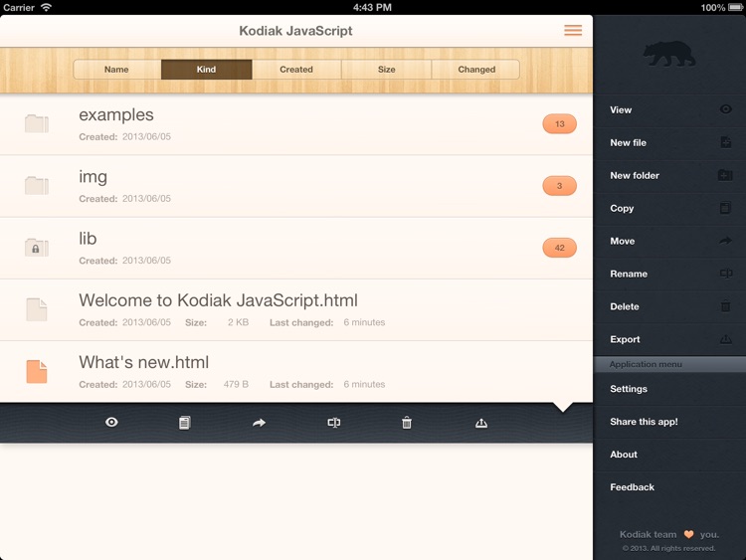Sort files by Changed

476,70
